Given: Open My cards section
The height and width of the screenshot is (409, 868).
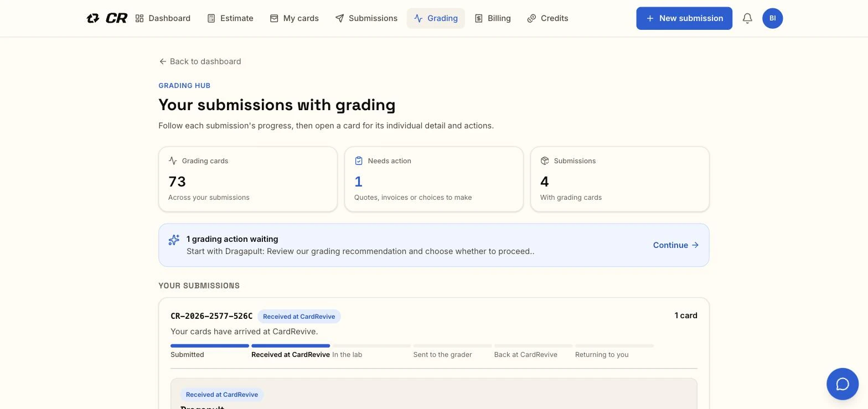Looking at the screenshot, I should 294,18.
